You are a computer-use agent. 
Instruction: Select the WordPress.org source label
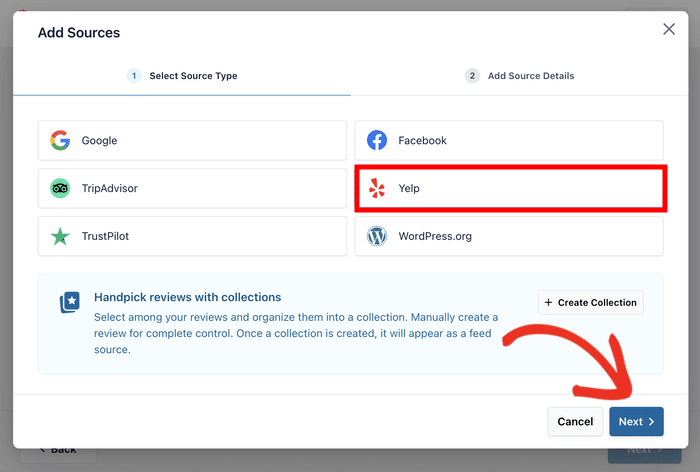click(435, 237)
